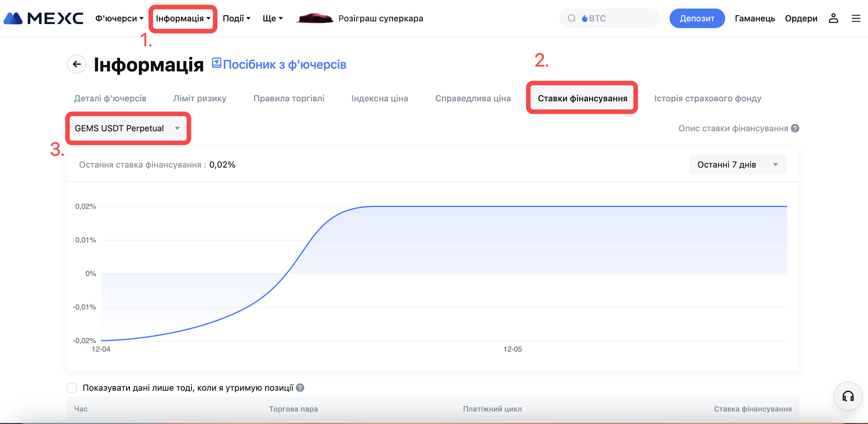Open the Події menu

click(236, 18)
